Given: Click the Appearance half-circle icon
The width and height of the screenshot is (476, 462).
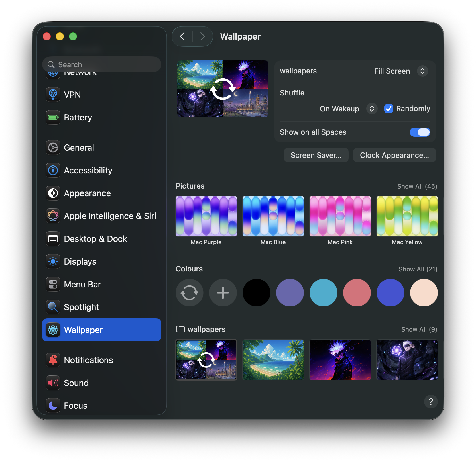Looking at the screenshot, I should tap(53, 193).
